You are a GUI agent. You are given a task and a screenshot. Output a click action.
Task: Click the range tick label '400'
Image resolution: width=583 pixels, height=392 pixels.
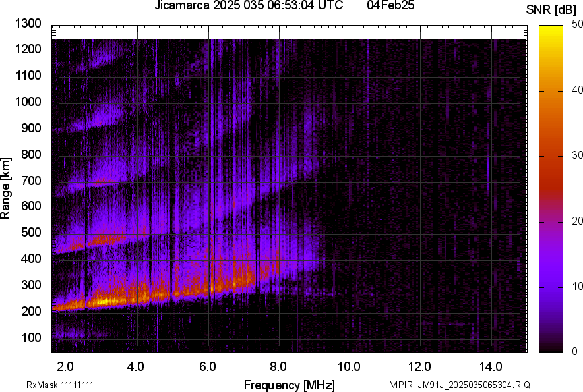[31, 258]
